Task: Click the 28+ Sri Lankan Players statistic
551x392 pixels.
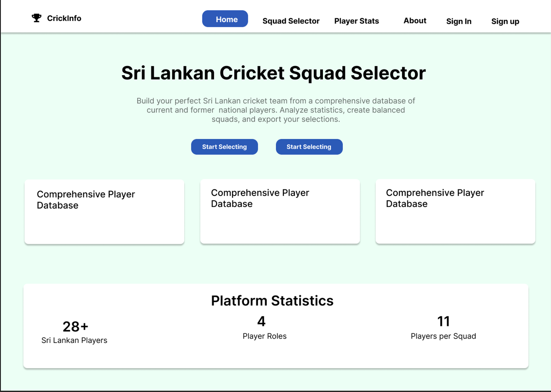Action: 74,332
